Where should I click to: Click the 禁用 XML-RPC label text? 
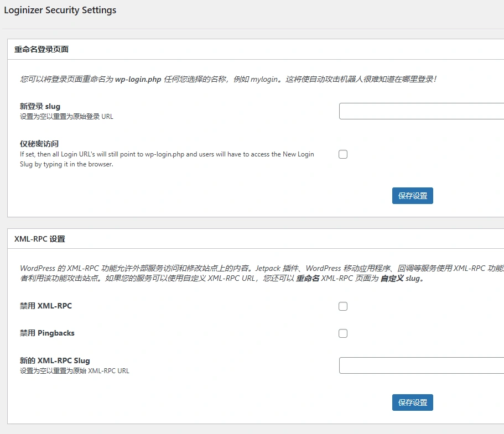(46, 306)
